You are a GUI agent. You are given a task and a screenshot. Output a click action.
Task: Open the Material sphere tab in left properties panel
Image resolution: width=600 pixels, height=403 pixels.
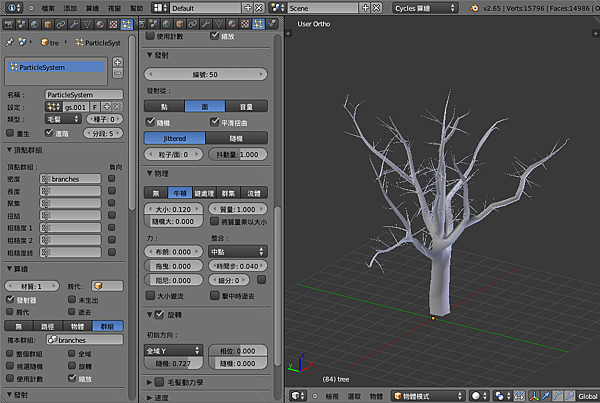click(x=100, y=25)
